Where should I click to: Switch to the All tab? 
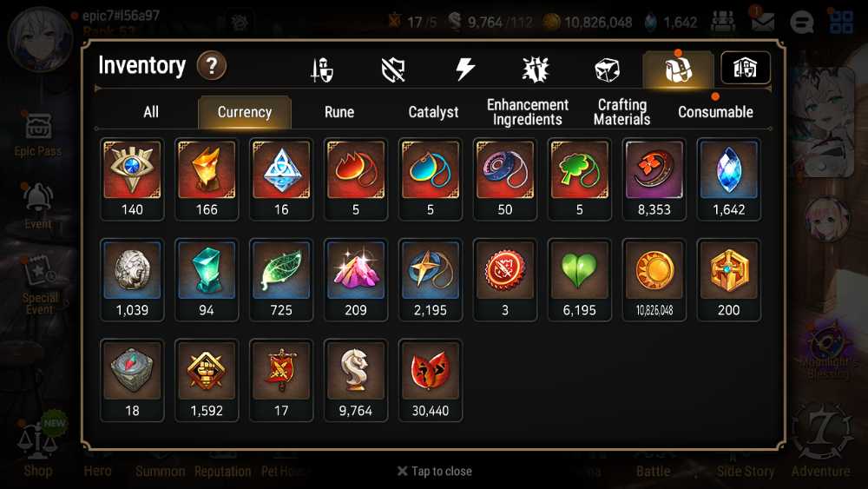pyautogui.click(x=151, y=112)
